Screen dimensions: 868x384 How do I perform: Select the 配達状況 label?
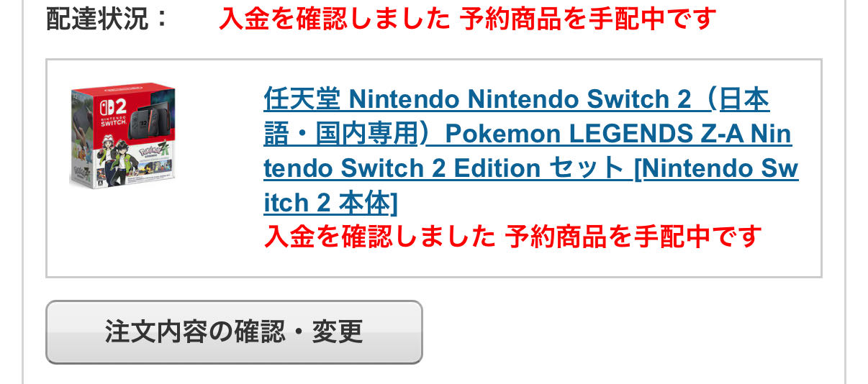tap(107, 19)
